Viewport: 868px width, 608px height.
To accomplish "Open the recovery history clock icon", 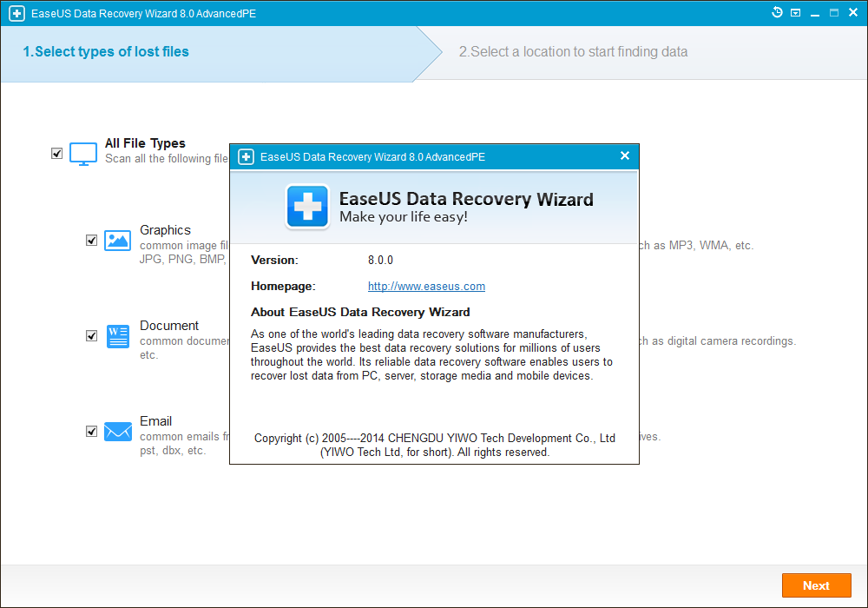I will coord(777,12).
